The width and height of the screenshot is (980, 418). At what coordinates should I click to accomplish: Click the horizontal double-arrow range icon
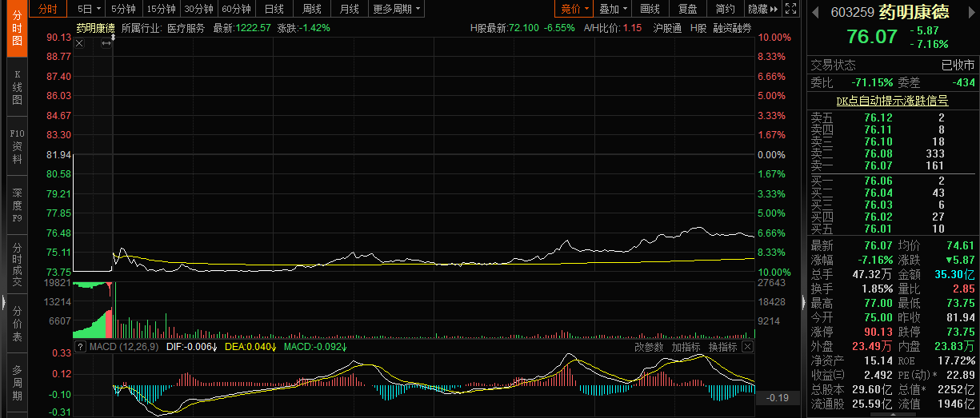[106, 43]
